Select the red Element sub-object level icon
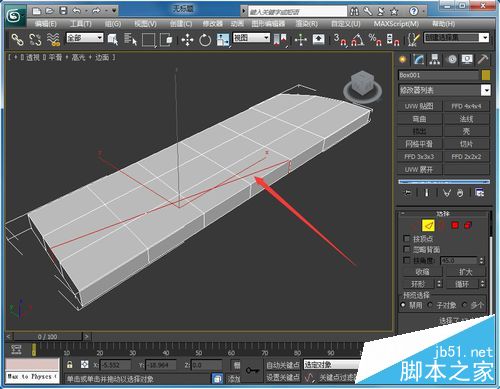This screenshot has height=389, width=500. (x=468, y=225)
